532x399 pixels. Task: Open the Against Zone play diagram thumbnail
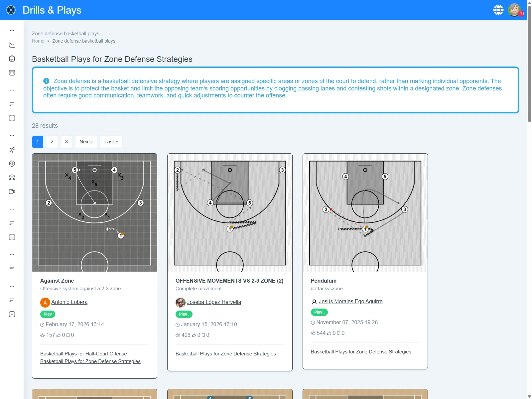pyautogui.click(x=94, y=212)
